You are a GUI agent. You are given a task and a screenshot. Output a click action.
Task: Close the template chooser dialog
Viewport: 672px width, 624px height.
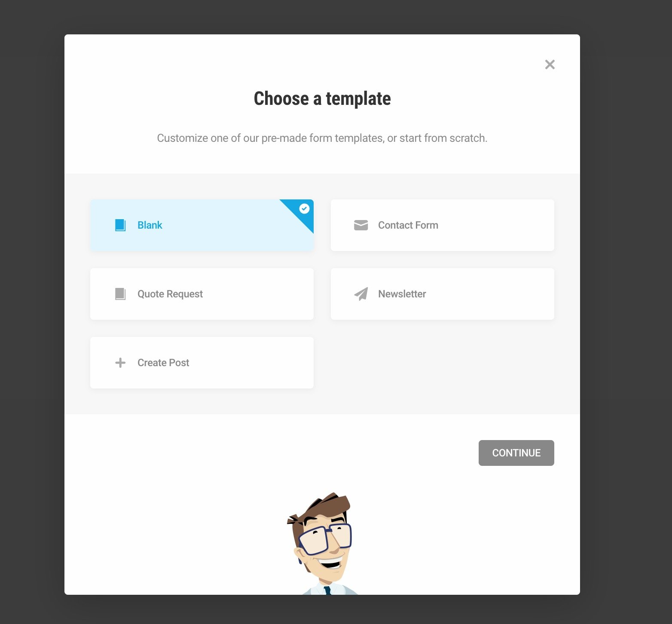pos(550,64)
